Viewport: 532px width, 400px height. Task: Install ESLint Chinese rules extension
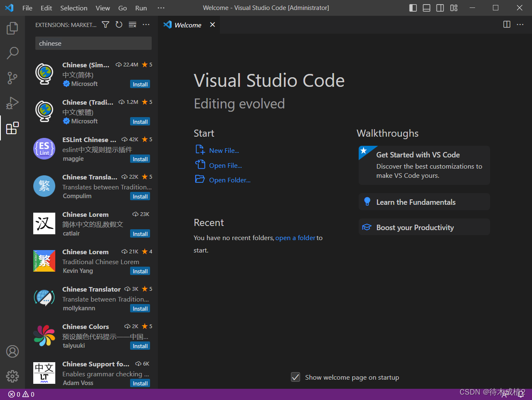[x=140, y=159]
